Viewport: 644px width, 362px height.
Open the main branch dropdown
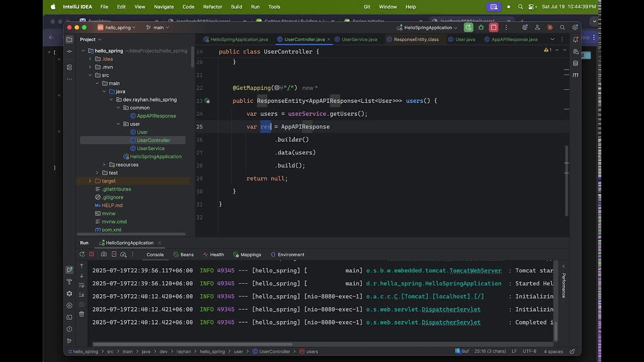[157, 28]
